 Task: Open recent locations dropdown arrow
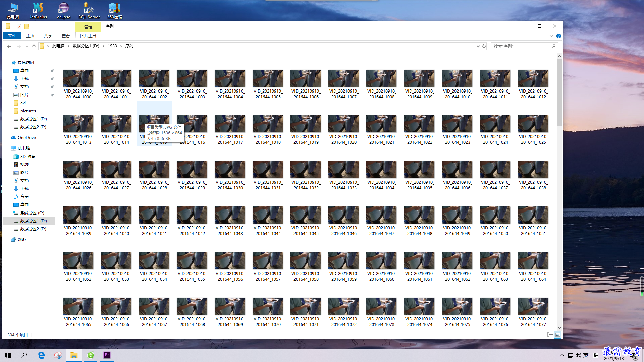[27, 46]
